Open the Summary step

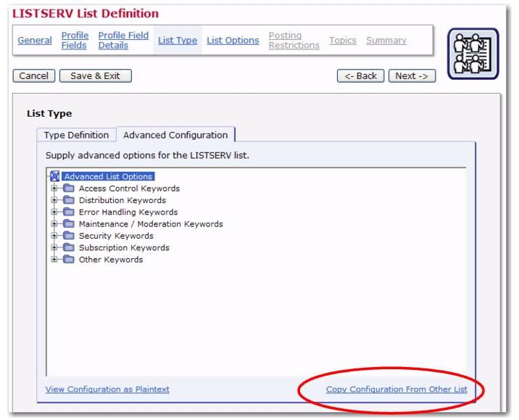tap(386, 41)
